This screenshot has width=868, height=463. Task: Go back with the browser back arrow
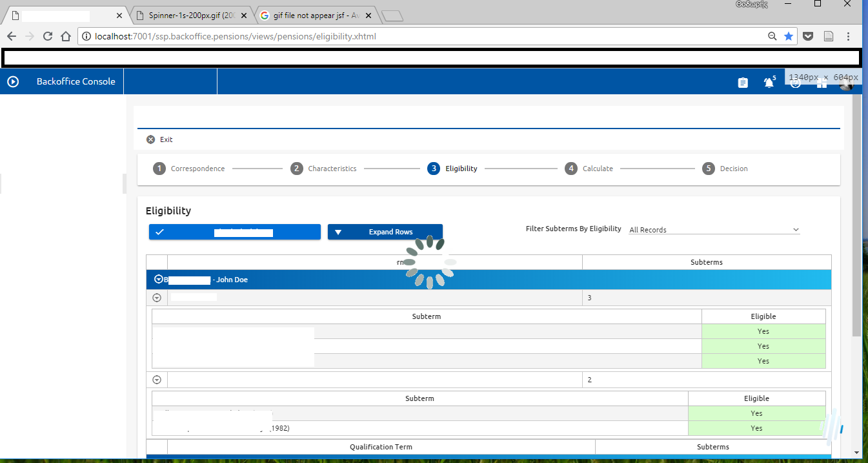tap(12, 36)
